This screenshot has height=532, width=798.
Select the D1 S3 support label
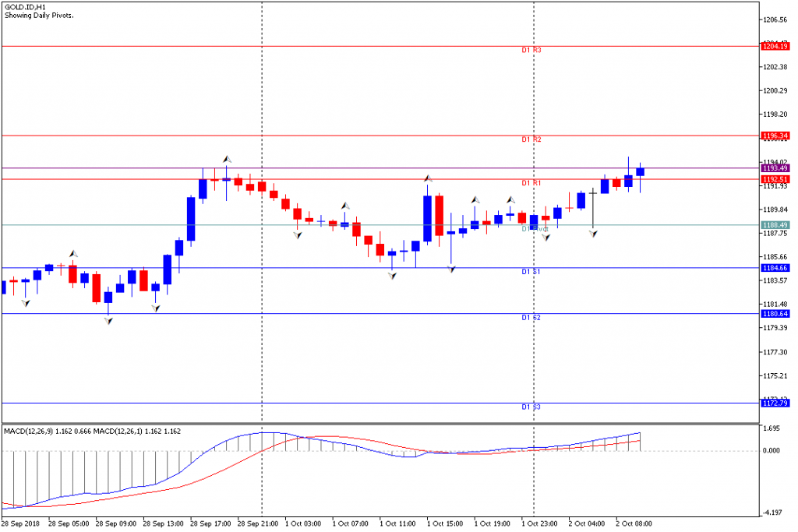[531, 407]
